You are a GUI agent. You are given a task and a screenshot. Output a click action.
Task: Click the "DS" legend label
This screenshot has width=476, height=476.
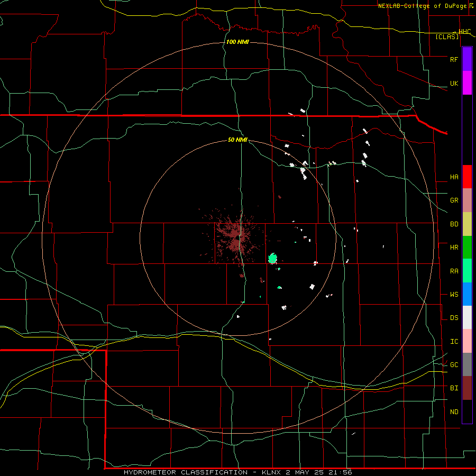[454, 318]
